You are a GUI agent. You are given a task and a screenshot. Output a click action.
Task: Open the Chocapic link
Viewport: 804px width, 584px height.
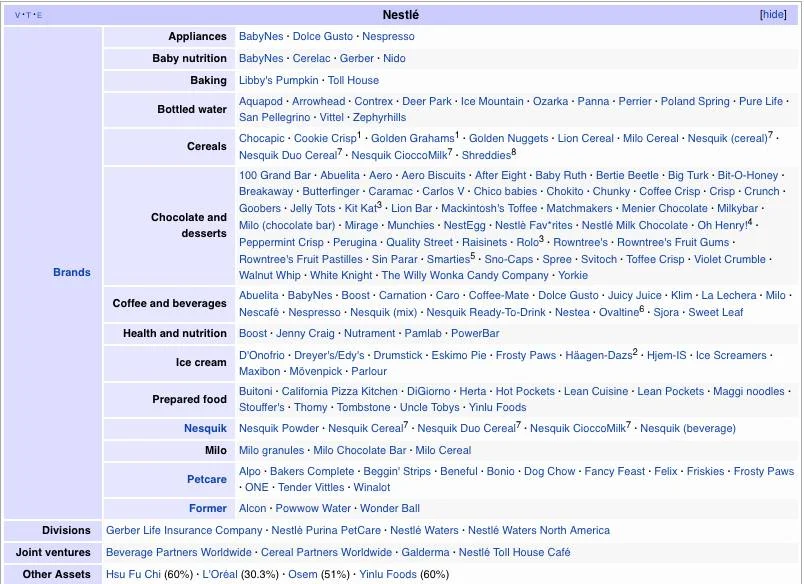click(262, 138)
